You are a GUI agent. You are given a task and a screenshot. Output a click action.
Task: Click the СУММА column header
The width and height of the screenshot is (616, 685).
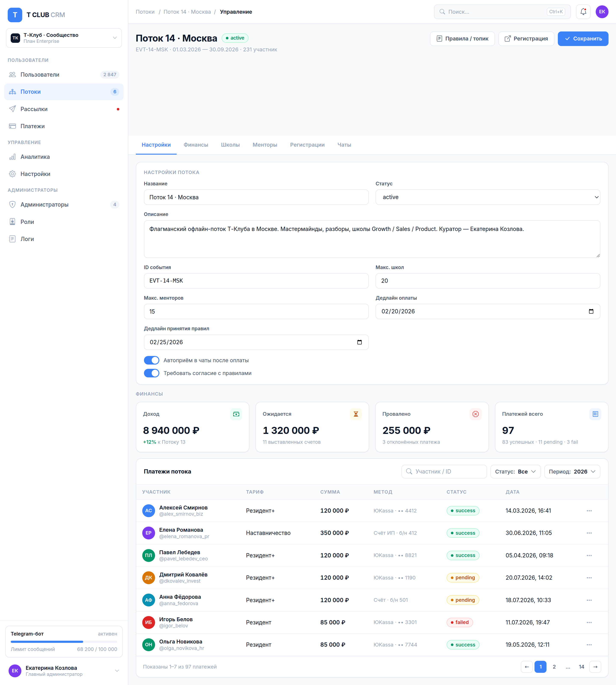pos(330,492)
